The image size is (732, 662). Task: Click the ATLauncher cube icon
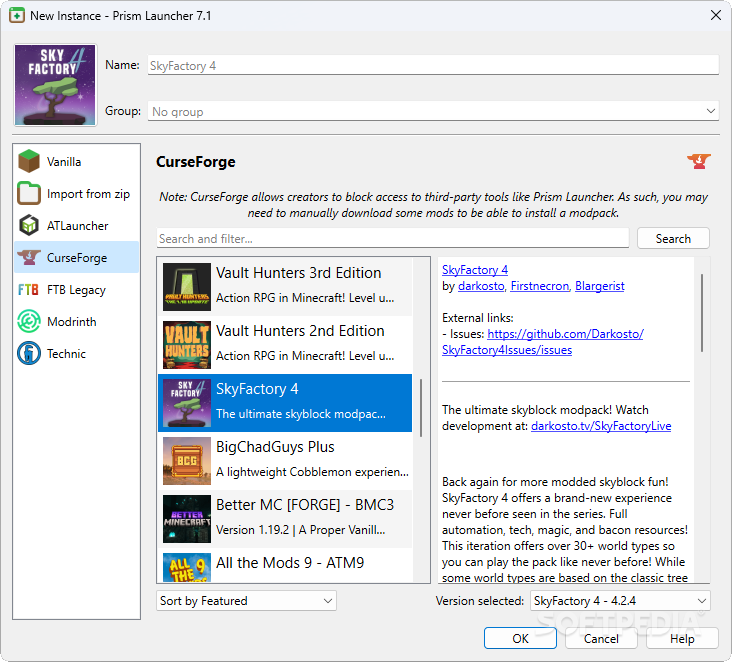click(29, 225)
